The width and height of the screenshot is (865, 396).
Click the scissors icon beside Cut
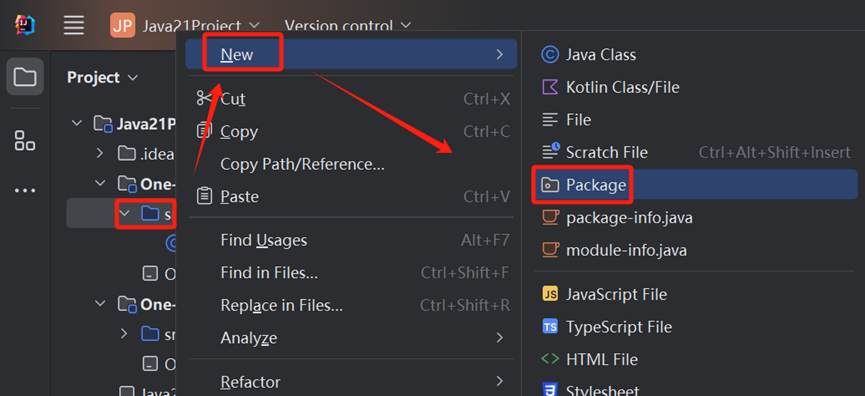pyautogui.click(x=204, y=99)
